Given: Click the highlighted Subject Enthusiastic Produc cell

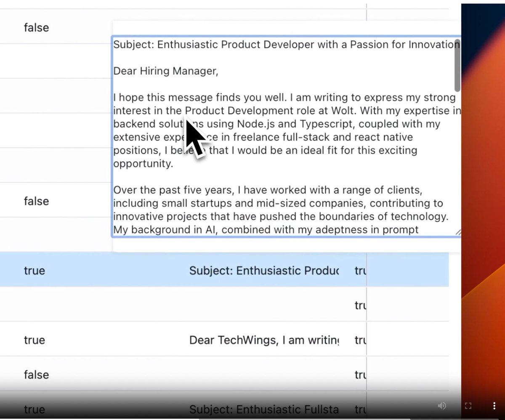Looking at the screenshot, I should tap(264, 271).
